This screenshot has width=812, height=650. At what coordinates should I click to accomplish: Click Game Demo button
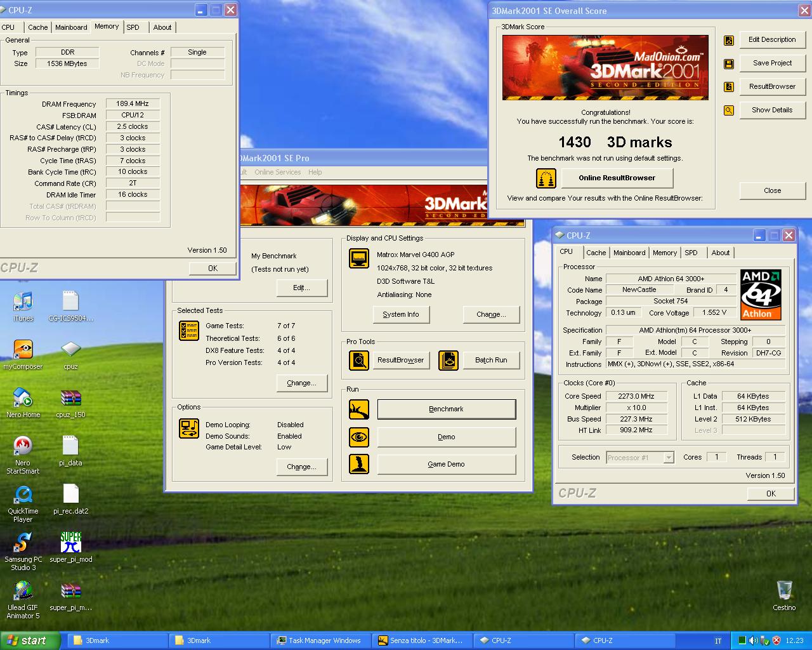pyautogui.click(x=447, y=464)
